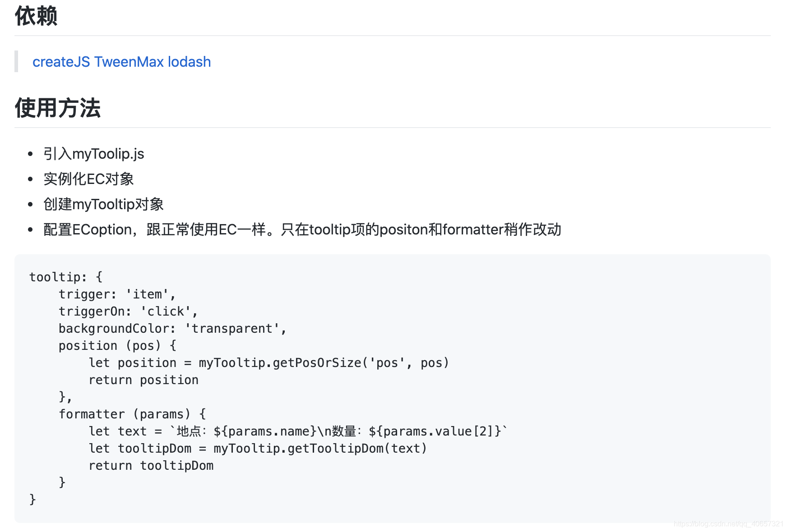Image resolution: width=787 pixels, height=532 pixels.
Task: Select the 引入myToolip.js list item
Action: (94, 154)
